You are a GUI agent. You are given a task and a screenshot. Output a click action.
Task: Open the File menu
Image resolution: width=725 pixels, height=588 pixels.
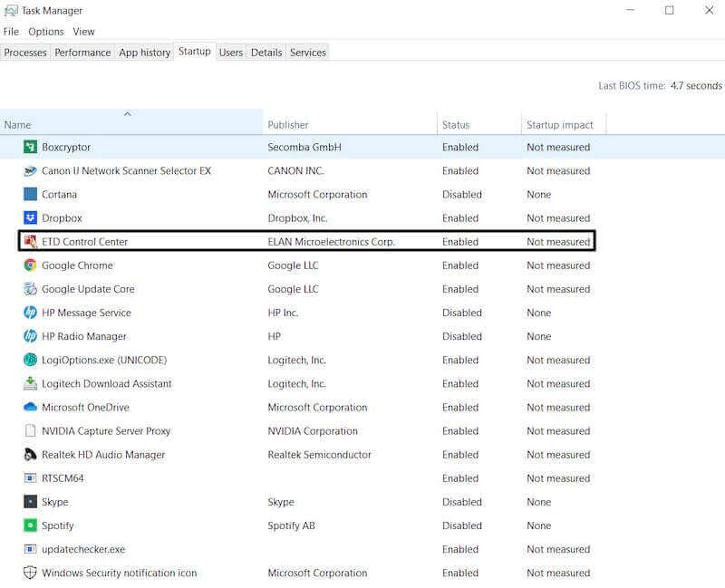tap(10, 31)
